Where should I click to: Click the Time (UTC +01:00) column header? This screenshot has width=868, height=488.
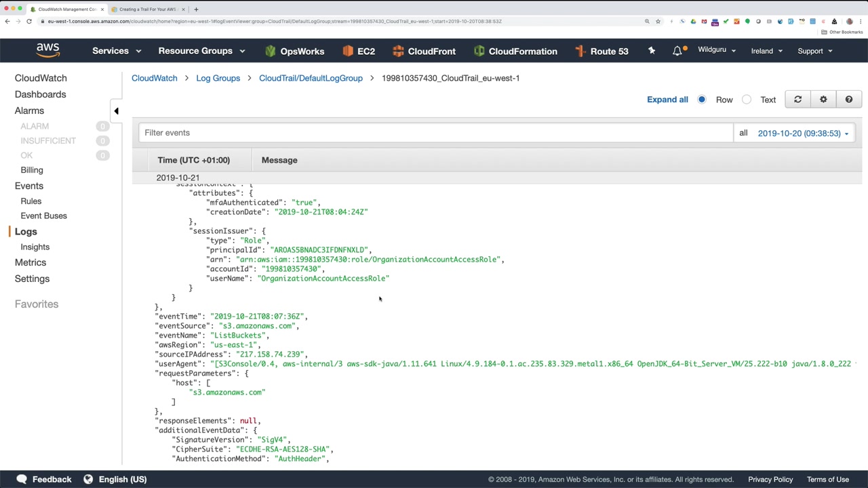[x=194, y=160]
